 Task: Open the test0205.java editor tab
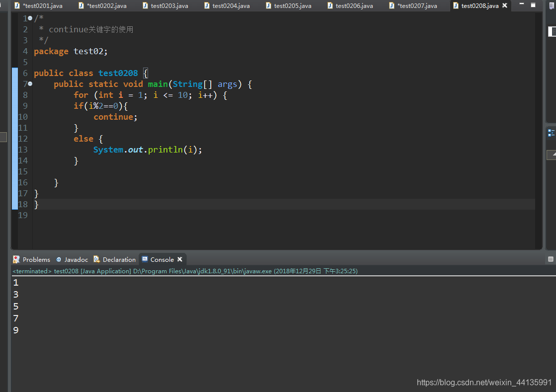pyautogui.click(x=289, y=5)
